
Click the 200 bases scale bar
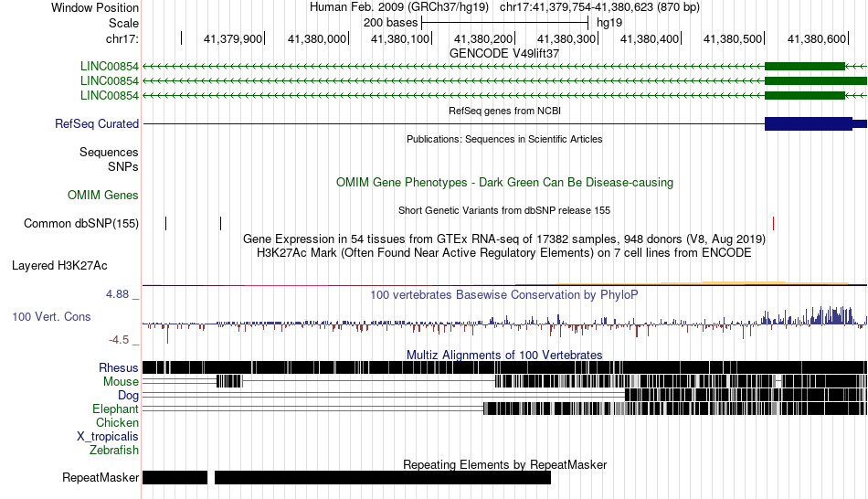[x=505, y=23]
